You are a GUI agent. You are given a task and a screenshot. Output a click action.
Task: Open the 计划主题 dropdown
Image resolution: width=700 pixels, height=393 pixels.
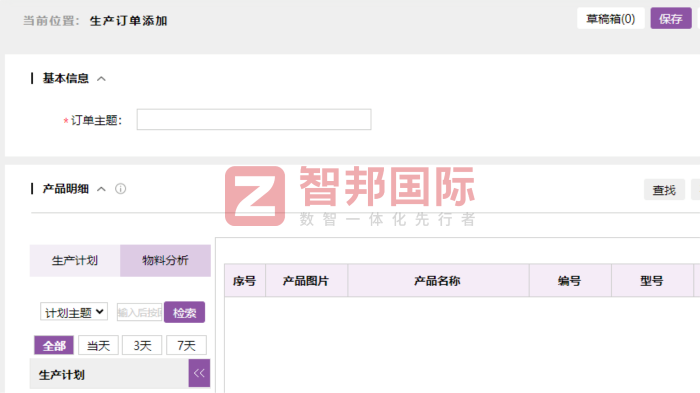coord(74,312)
